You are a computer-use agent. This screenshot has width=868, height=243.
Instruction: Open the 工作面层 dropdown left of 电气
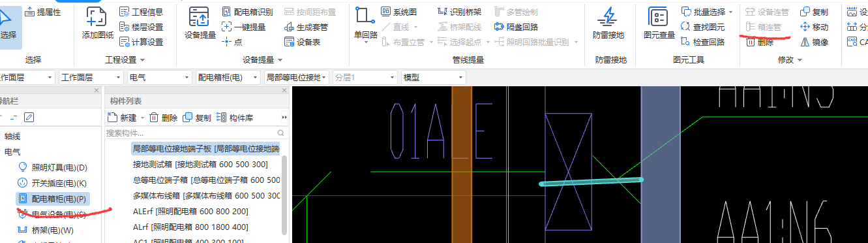[91, 77]
